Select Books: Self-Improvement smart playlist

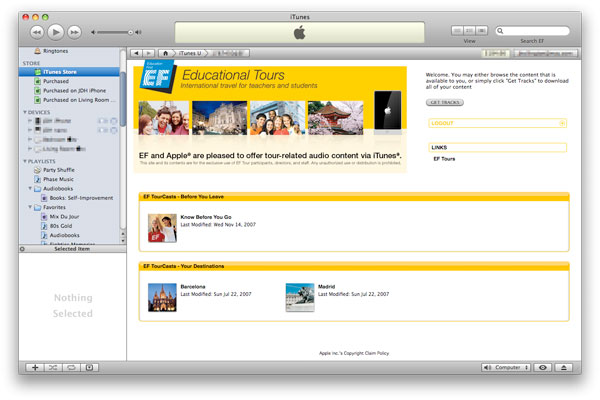point(81,198)
